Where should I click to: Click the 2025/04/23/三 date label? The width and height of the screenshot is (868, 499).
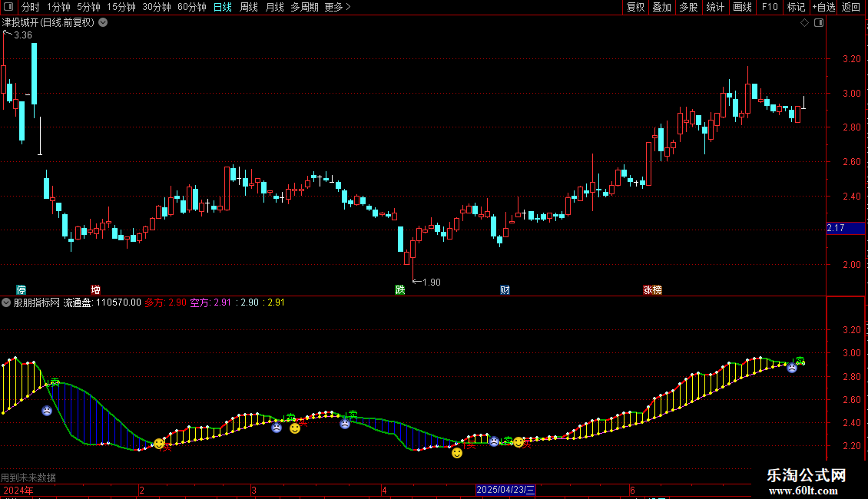coord(505,490)
